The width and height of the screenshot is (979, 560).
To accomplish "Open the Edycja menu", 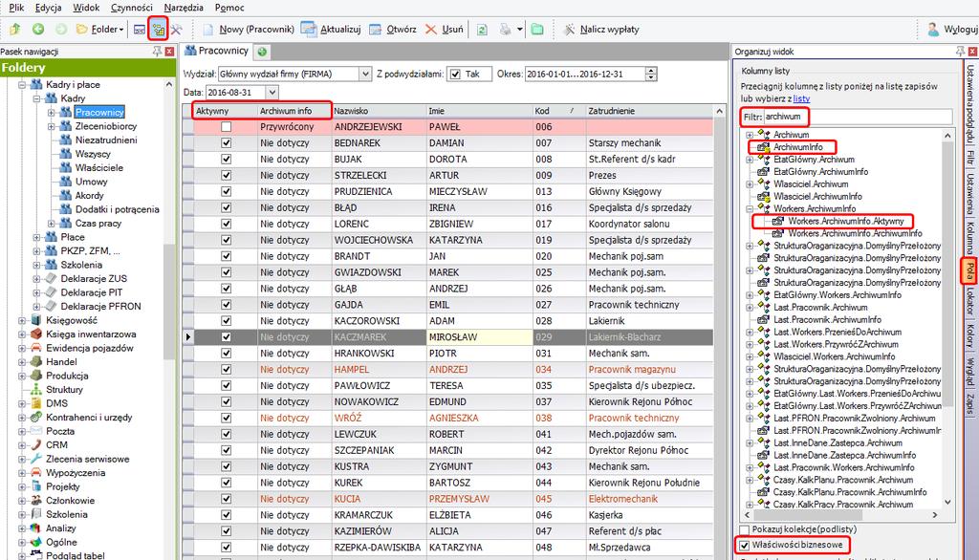I will click(48, 8).
